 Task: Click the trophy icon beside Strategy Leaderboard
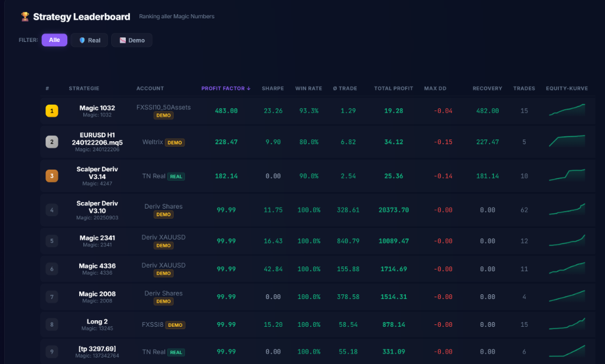24,17
